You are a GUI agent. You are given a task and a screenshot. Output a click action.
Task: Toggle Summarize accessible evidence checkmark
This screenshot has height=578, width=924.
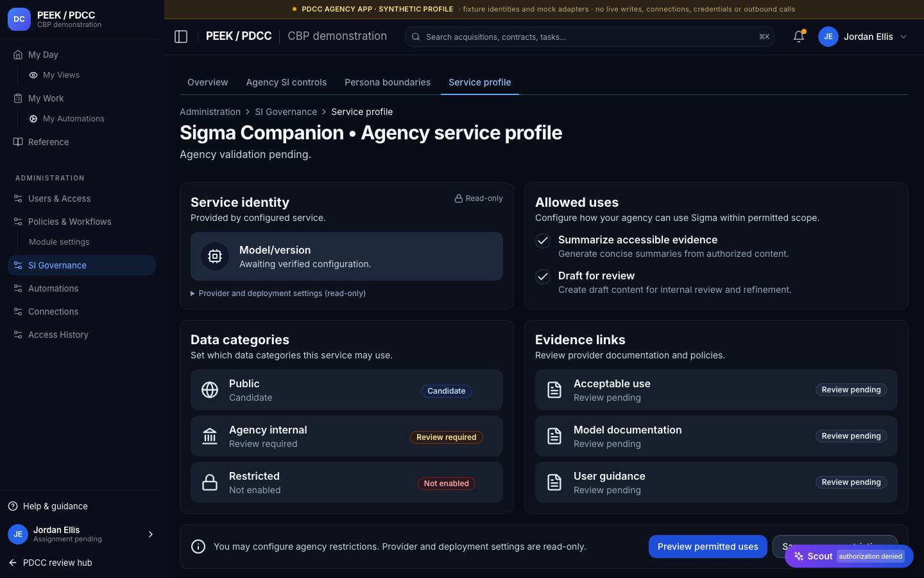tap(543, 241)
